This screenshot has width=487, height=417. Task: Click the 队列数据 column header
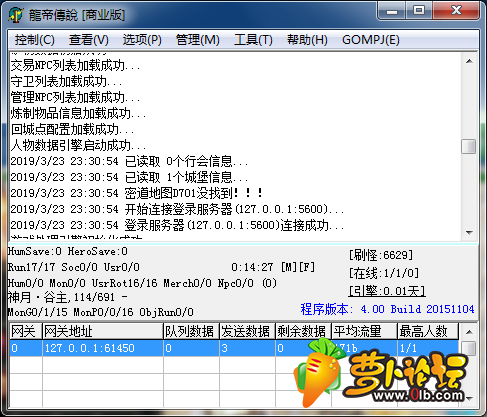191,331
